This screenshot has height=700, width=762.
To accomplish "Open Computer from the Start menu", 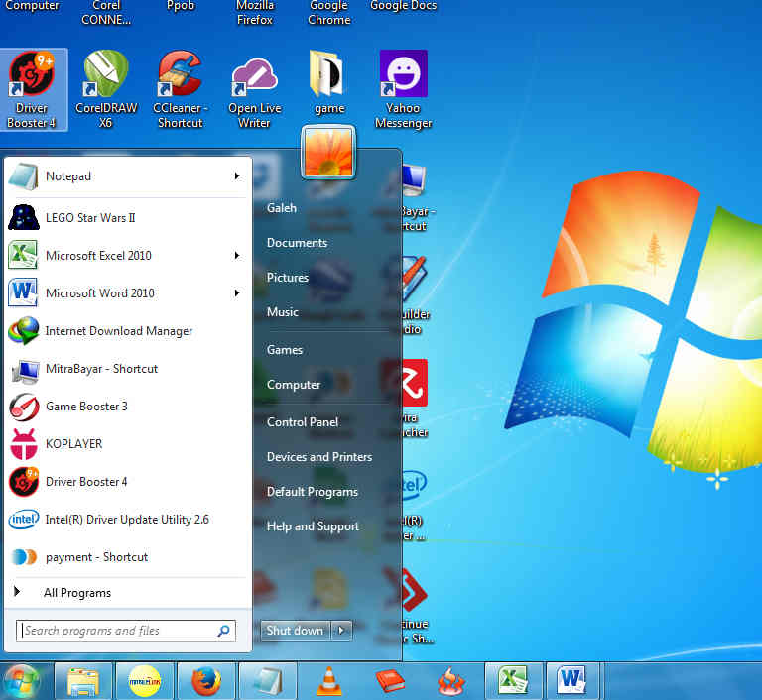I will (294, 385).
